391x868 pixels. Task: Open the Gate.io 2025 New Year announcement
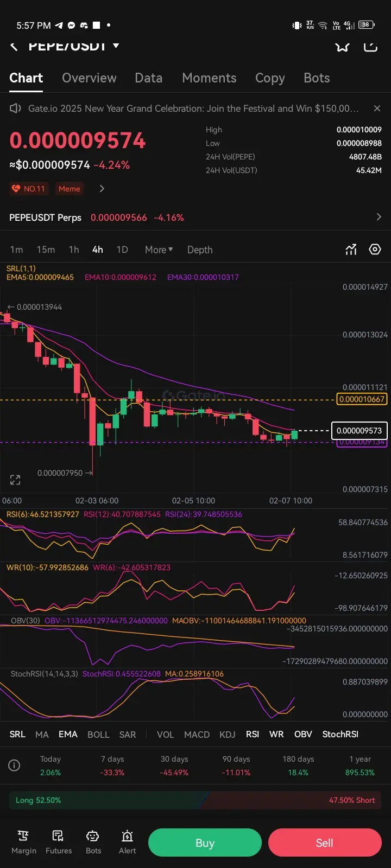point(193,108)
